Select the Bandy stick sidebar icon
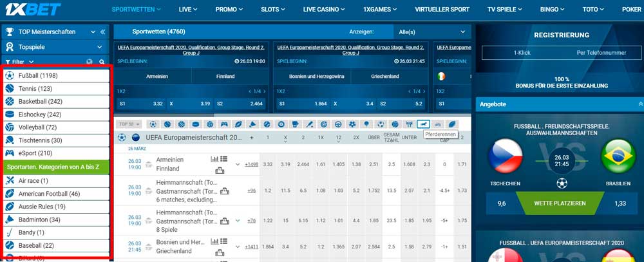This screenshot has width=644, height=262. 10,232
